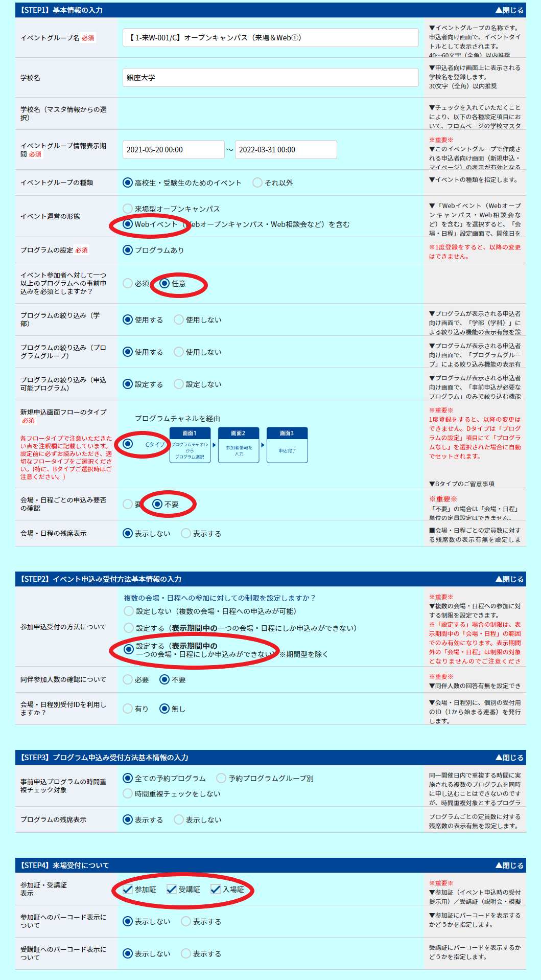Choose 表示しない for プログラムの残席表示
Viewport: 541px width, 980px height.
click(x=179, y=819)
